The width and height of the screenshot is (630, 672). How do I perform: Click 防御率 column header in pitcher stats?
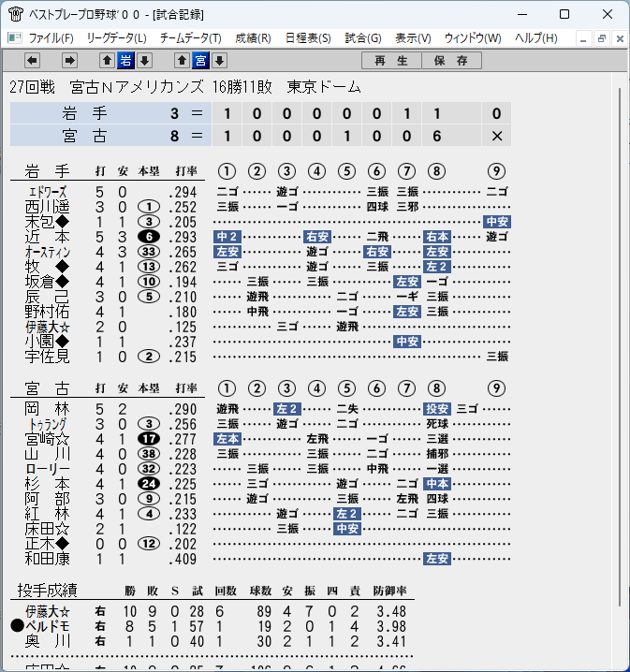coord(389,591)
